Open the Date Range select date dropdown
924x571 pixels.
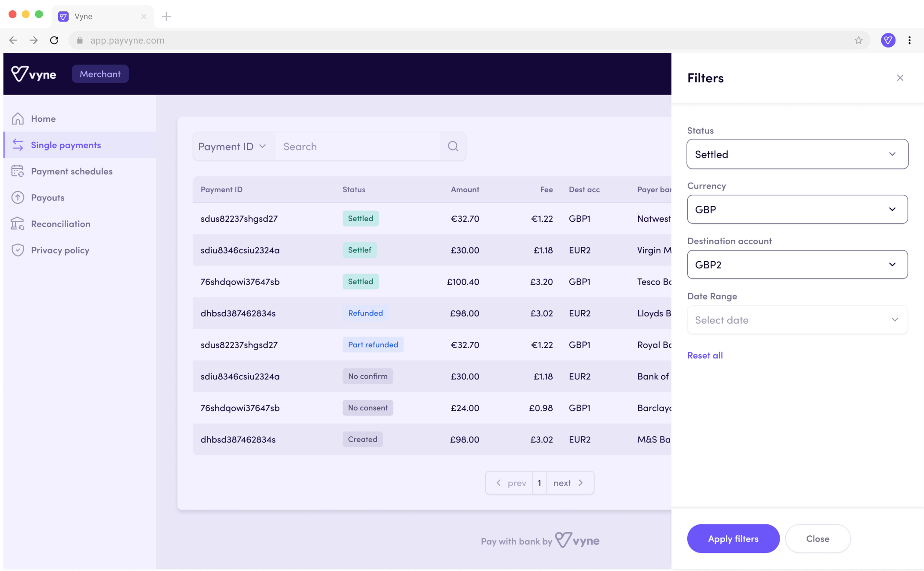pyautogui.click(x=797, y=320)
